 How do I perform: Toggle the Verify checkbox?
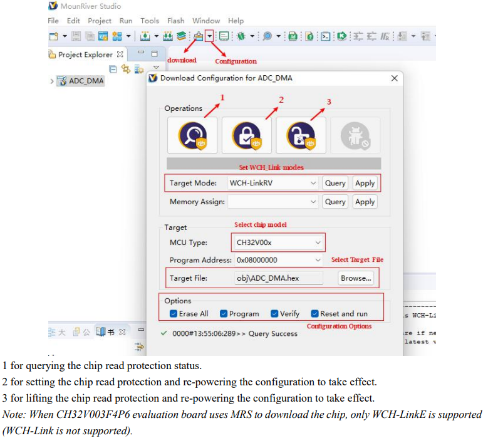(274, 314)
